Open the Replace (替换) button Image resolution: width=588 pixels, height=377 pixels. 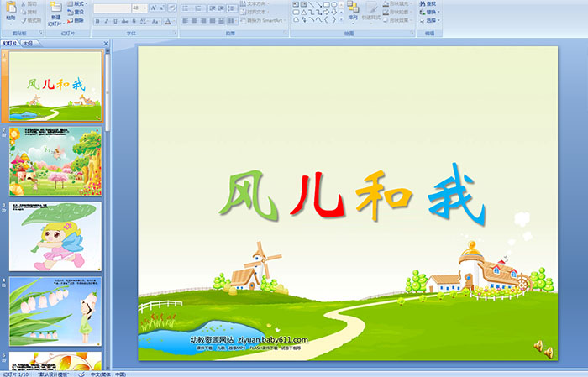point(430,12)
